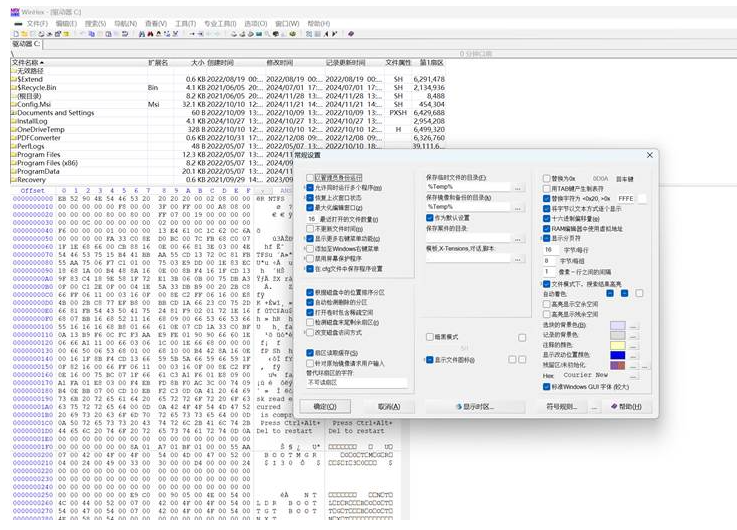Viewport: 737px width, 530px height.
Task: Click the Program Files (x86) folder icon
Action: point(14,163)
